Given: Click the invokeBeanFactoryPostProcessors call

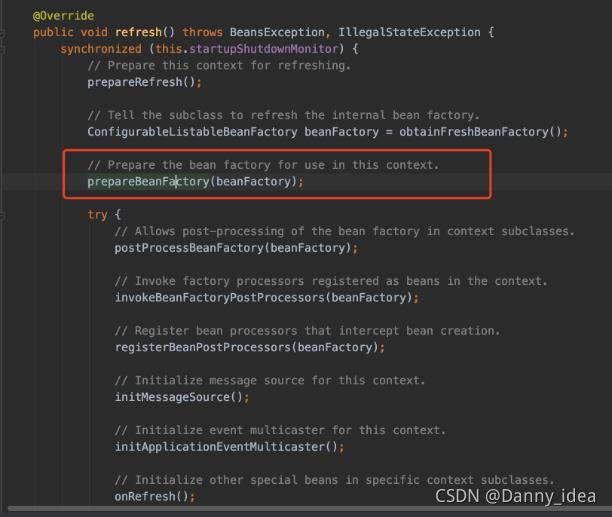Looking at the screenshot, I should pyautogui.click(x=263, y=298).
